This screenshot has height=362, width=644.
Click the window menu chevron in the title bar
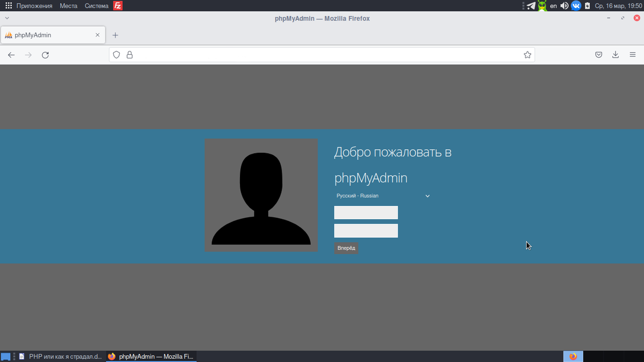(x=7, y=18)
